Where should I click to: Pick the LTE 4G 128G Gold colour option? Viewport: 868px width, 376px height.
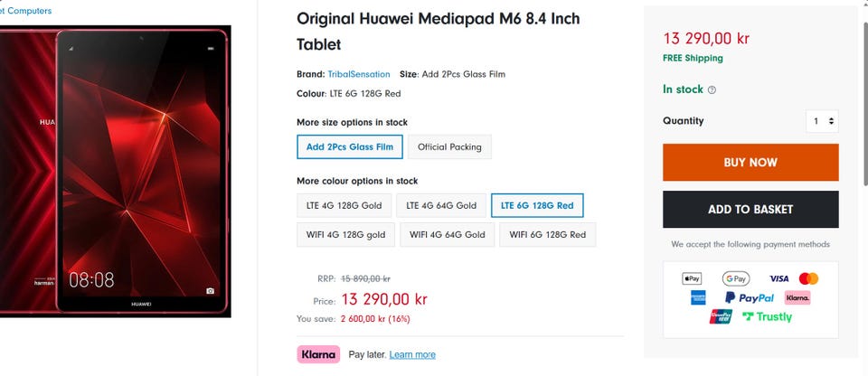(344, 206)
